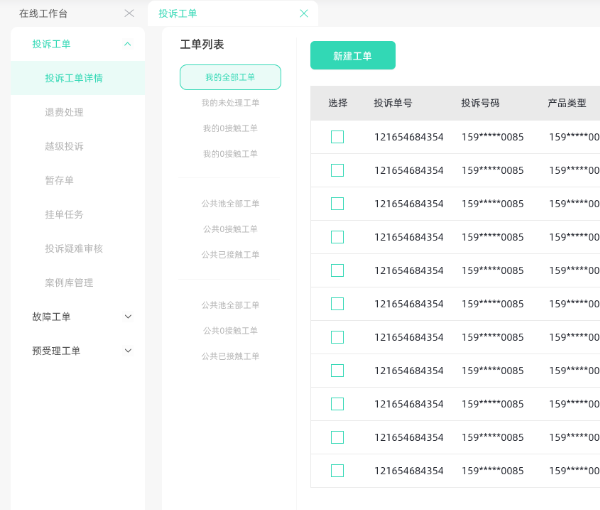The width and height of the screenshot is (600, 510).
Task: Open 我的未处理工单 list
Action: (x=230, y=103)
